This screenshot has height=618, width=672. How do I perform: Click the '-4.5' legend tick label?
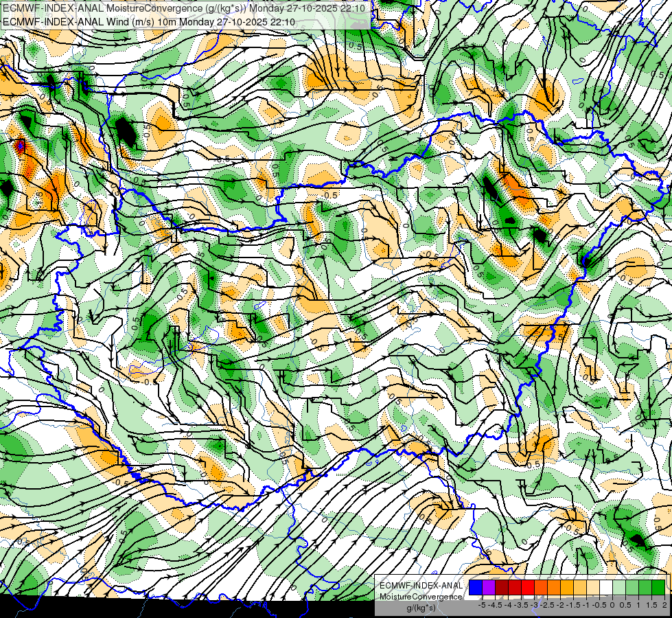[496, 605]
